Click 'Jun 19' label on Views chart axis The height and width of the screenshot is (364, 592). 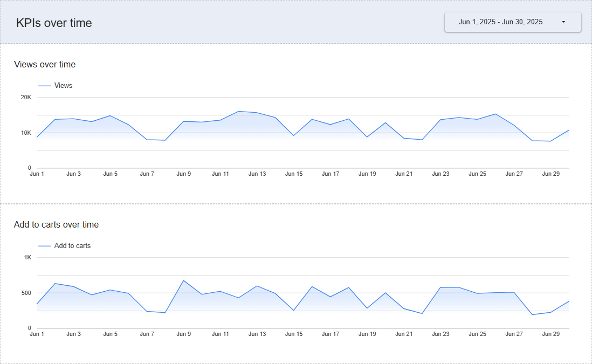click(367, 174)
